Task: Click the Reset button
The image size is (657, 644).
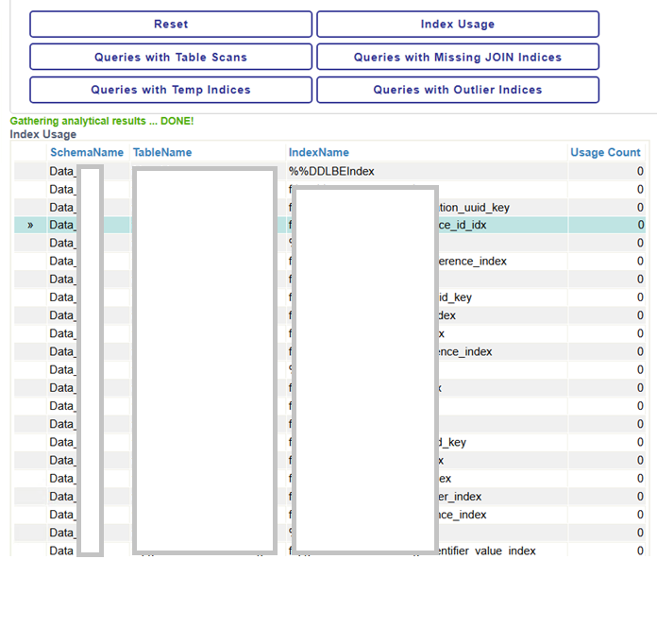Action: click(171, 25)
